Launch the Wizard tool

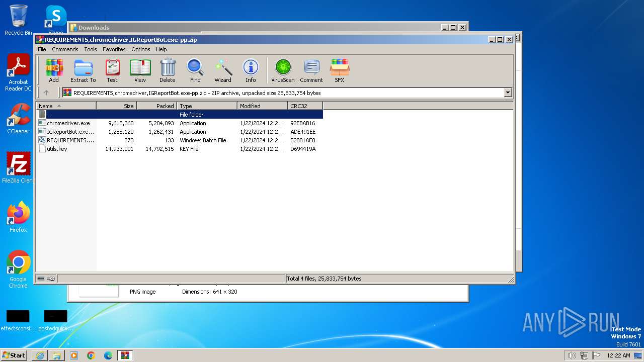[x=223, y=71]
